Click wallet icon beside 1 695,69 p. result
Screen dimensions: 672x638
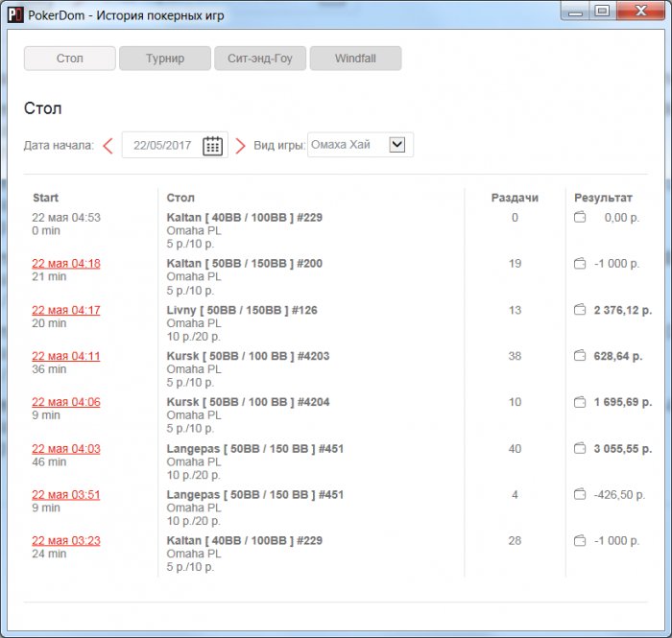click(x=580, y=402)
